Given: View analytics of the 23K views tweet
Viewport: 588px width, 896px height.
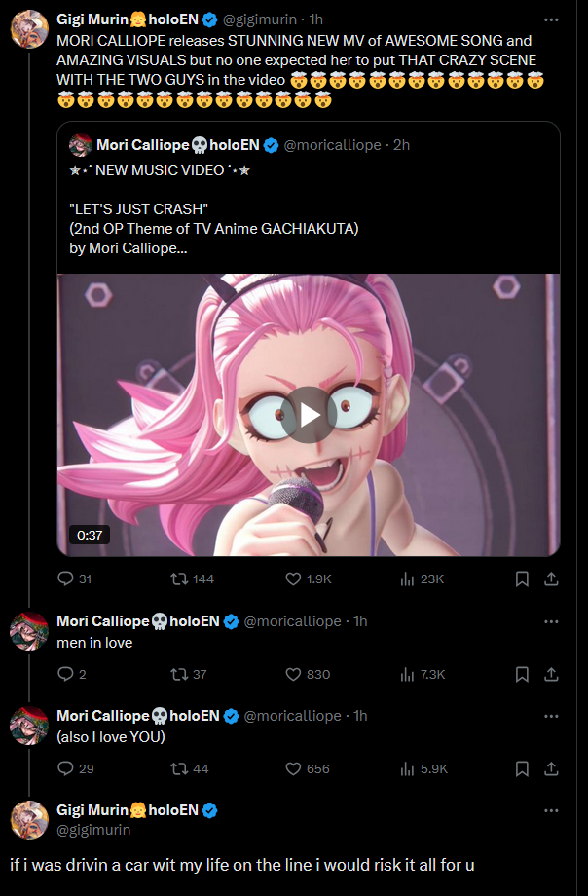Looking at the screenshot, I should point(408,579).
